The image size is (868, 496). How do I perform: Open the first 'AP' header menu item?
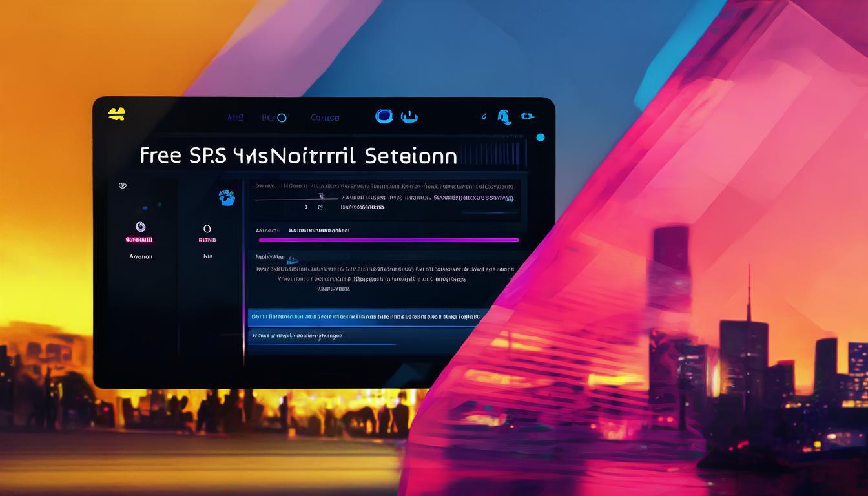[x=235, y=118]
